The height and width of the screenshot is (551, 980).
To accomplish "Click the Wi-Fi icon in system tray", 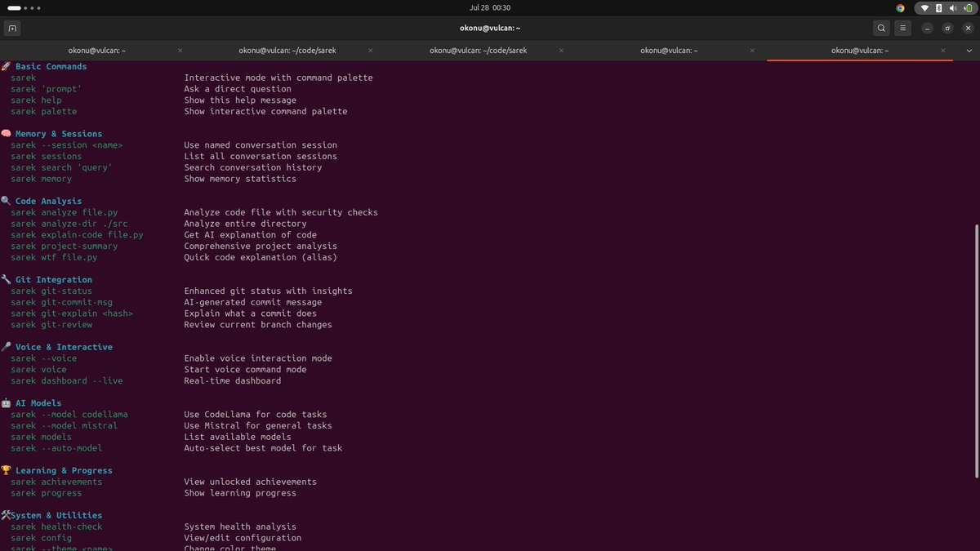I will [x=925, y=7].
